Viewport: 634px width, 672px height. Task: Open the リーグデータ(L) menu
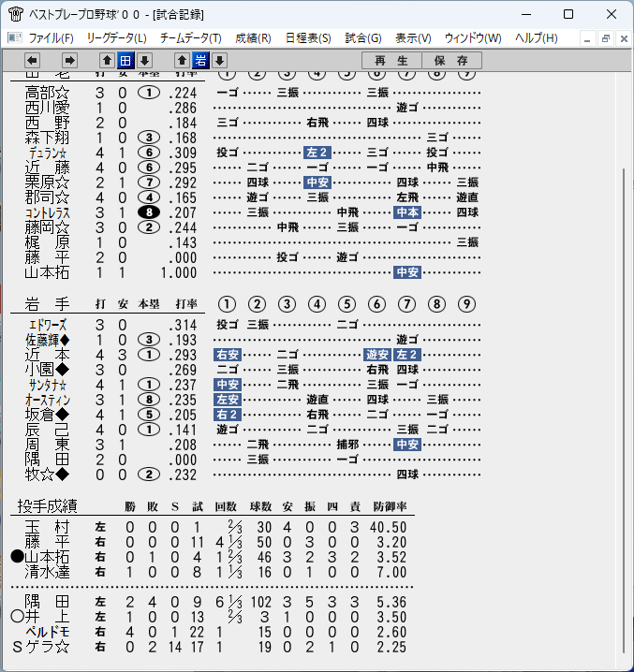(117, 38)
